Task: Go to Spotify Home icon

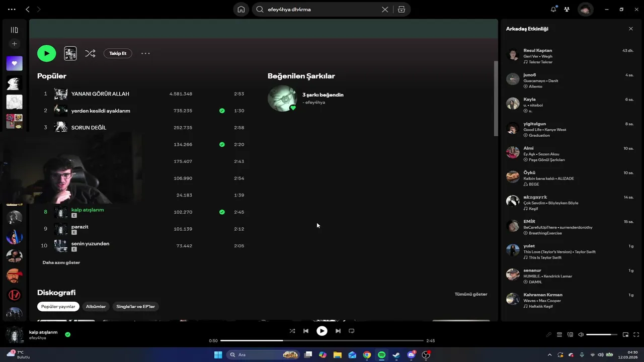Action: pos(241,9)
